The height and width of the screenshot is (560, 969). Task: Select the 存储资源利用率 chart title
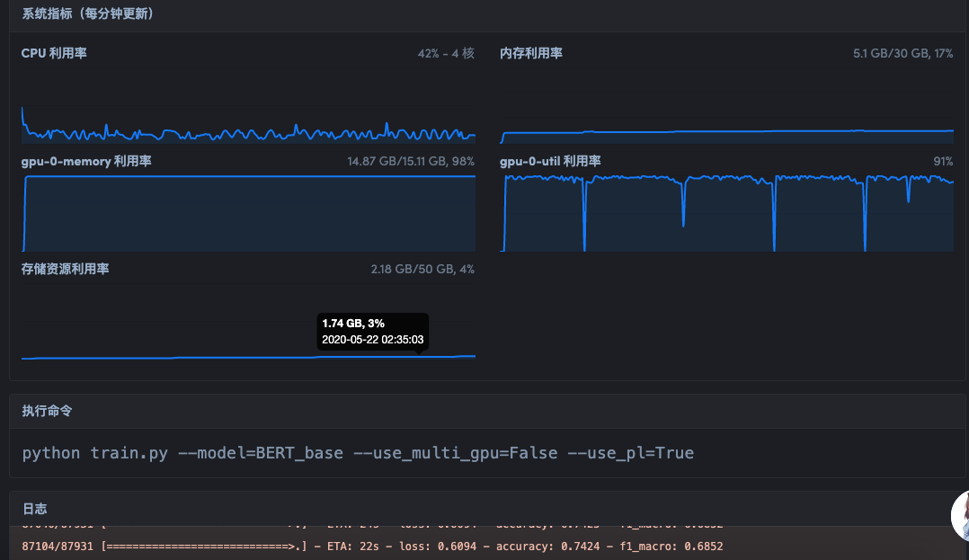point(66,270)
